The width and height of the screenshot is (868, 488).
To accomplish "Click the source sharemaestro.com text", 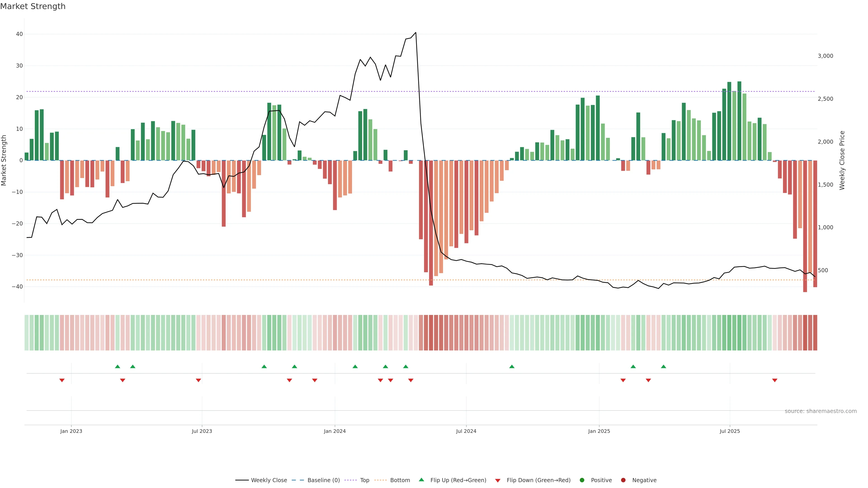I will click(x=821, y=411).
